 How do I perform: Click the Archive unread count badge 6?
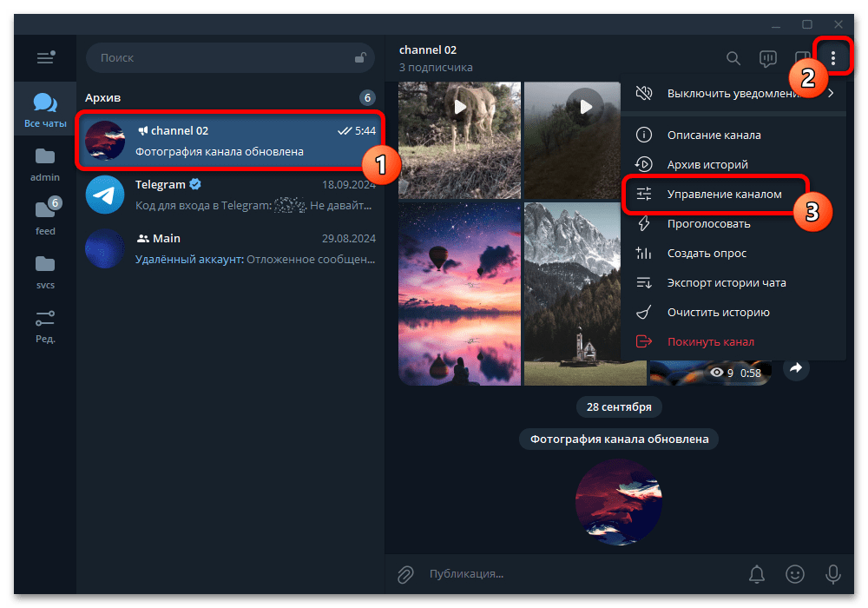(x=367, y=98)
